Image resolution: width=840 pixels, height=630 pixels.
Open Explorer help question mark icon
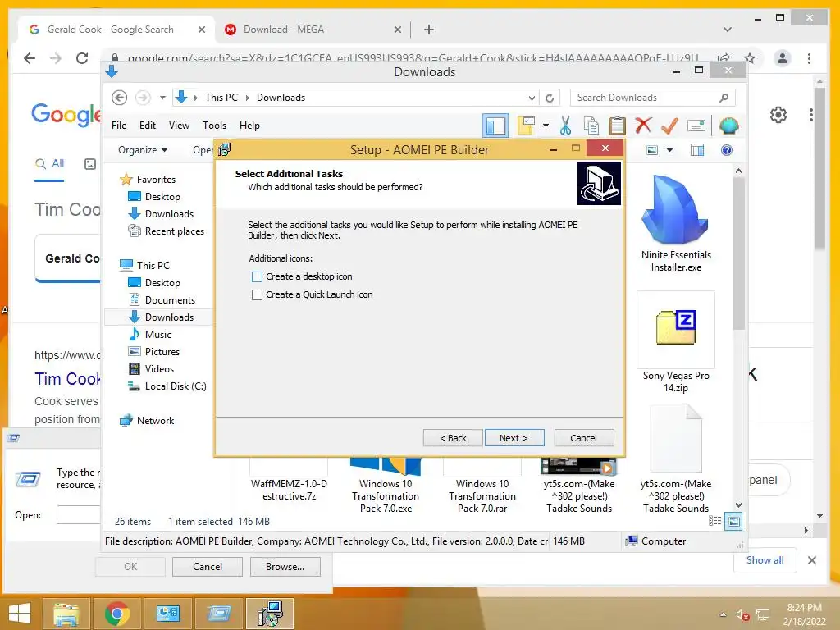tap(727, 151)
